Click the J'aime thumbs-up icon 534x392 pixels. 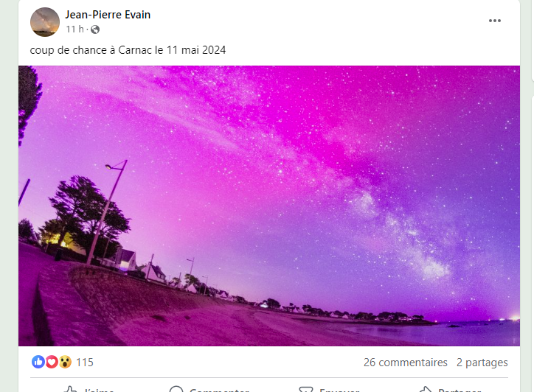click(x=70, y=389)
